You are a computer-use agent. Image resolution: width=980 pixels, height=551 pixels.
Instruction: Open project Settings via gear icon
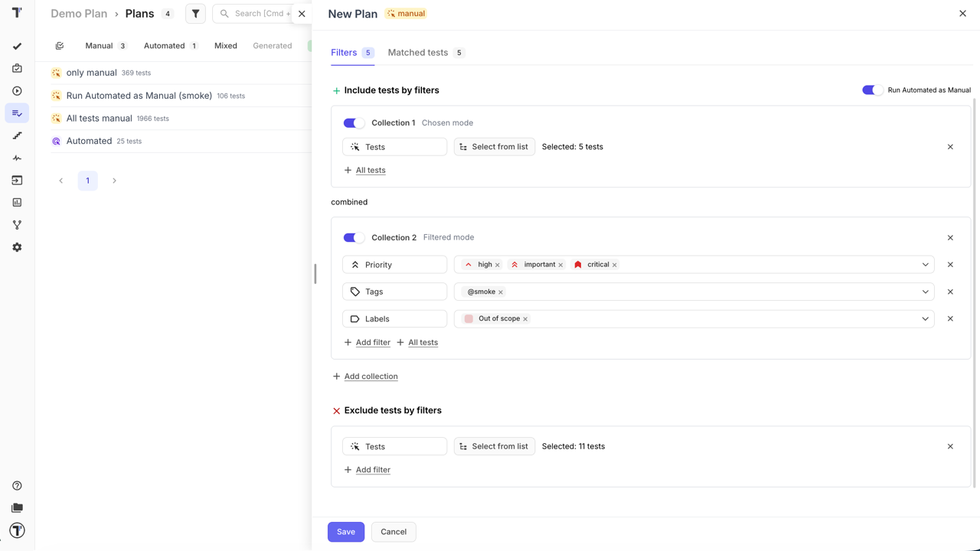point(17,246)
